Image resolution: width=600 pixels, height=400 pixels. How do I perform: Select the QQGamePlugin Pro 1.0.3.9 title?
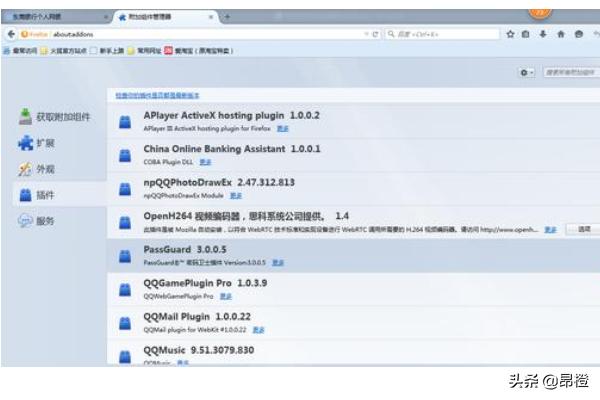tap(205, 283)
